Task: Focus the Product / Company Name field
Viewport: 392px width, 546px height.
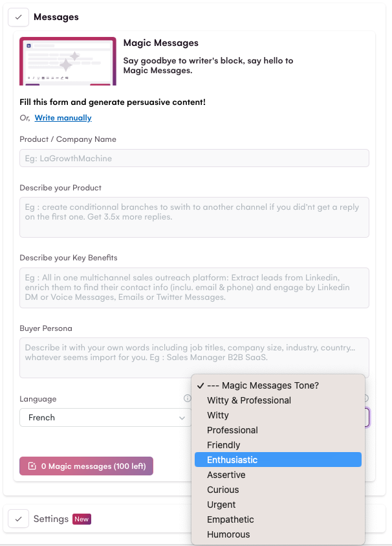Action: tap(194, 158)
